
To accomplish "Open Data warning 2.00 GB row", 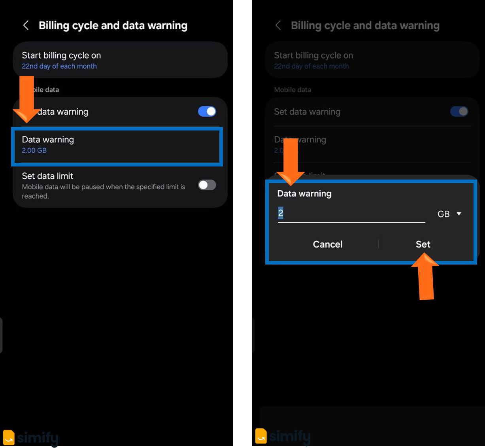I will (x=117, y=145).
